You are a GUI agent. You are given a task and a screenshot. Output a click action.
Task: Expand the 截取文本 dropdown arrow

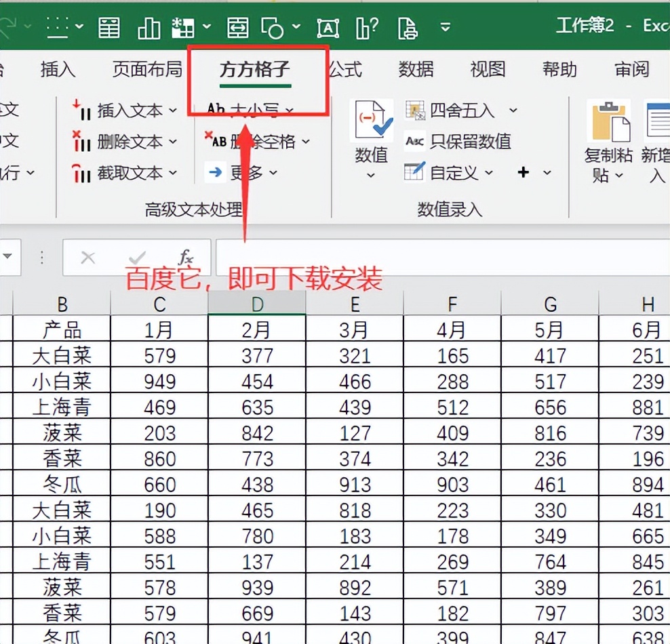coord(173,173)
